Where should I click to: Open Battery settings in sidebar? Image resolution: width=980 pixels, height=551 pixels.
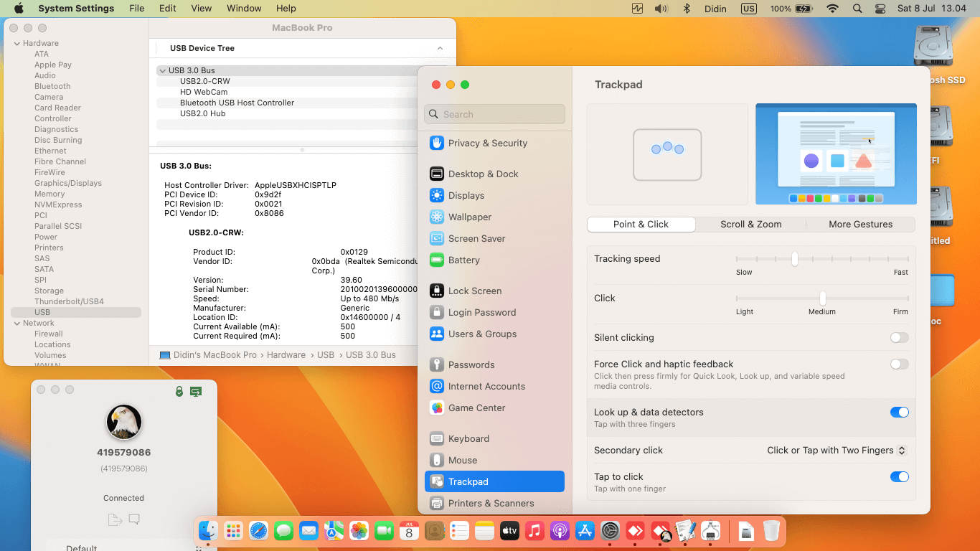pos(463,260)
